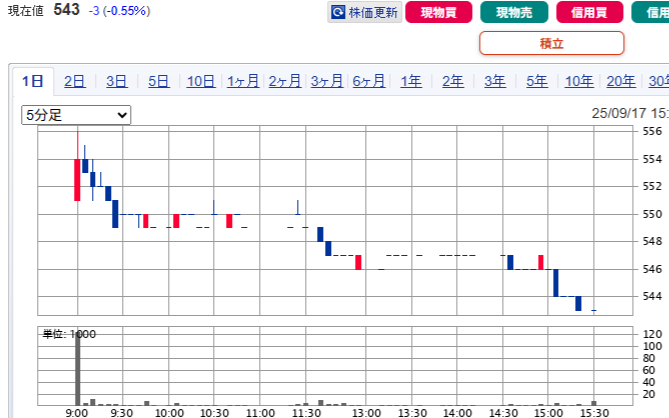669x418 pixels.
Task: Click the 550 price axis label
Action: click(x=652, y=214)
